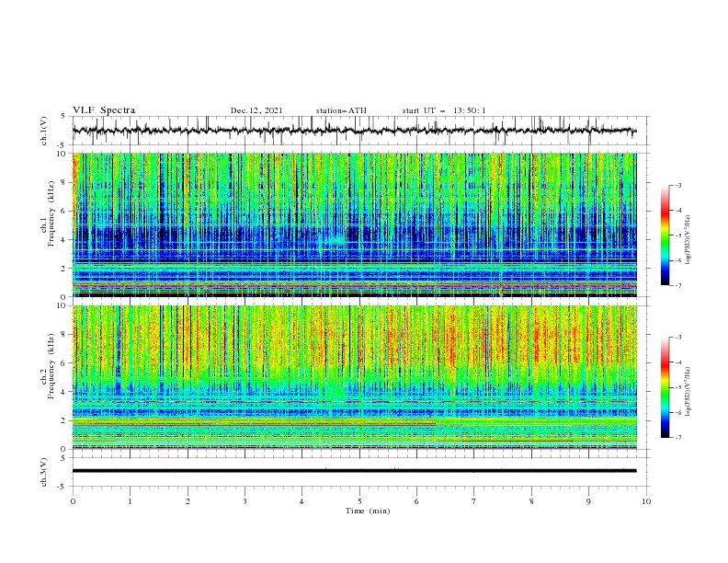The width and height of the screenshot is (728, 563).
Task: Click time axis tick label '7'
Action: pos(474,501)
